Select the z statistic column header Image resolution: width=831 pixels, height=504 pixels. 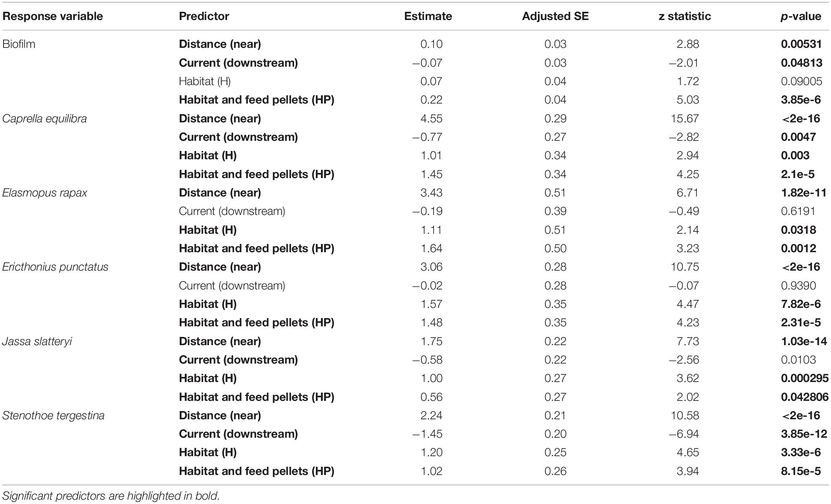click(685, 16)
